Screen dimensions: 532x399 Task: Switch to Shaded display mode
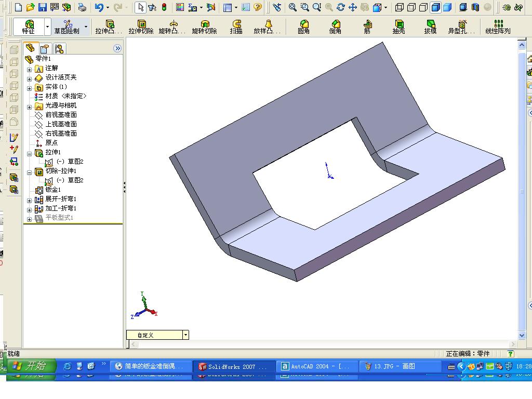(x=448, y=7)
